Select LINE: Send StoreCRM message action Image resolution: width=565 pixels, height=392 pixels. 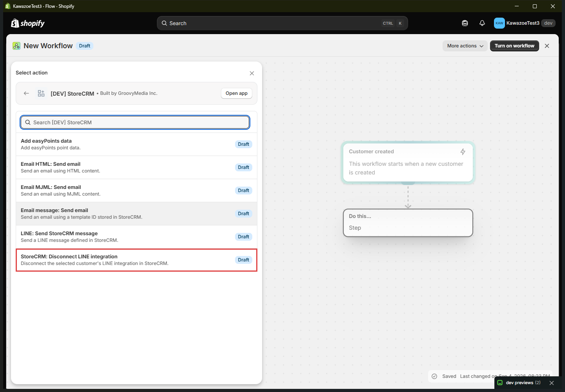pyautogui.click(x=137, y=237)
